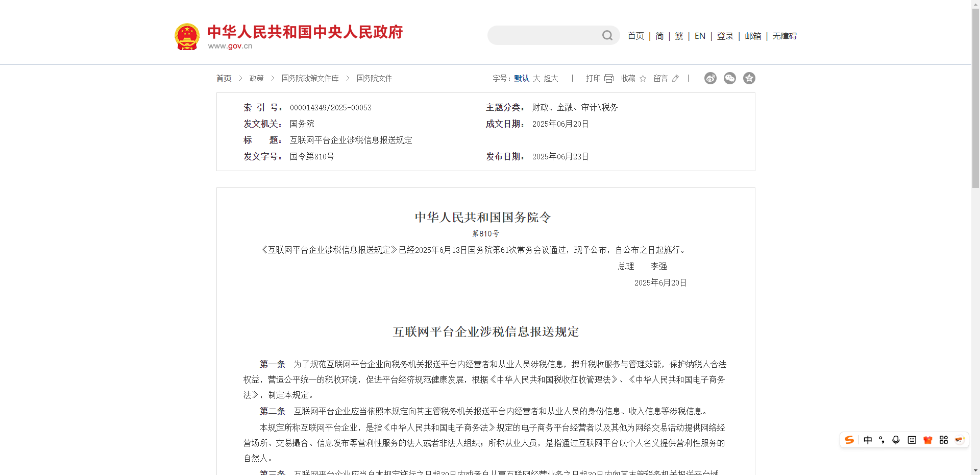
Task: Click the national emblem logo
Action: coord(187,36)
